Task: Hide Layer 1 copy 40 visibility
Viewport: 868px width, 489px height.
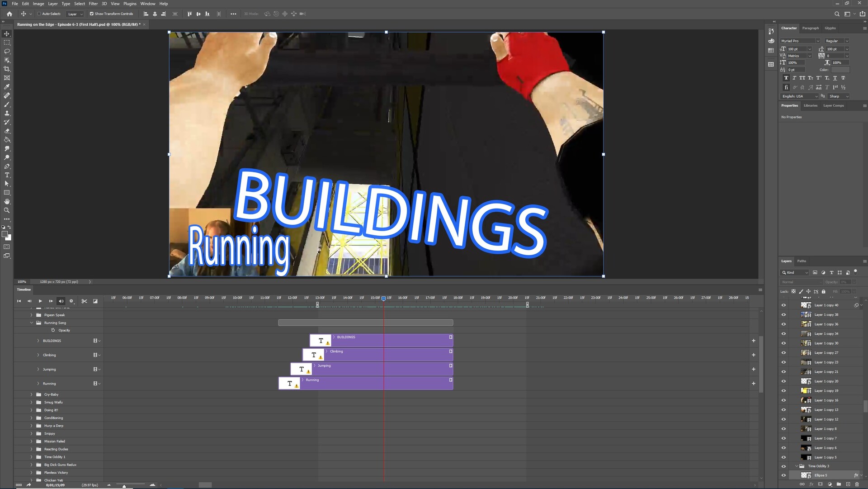Action: tap(783, 305)
